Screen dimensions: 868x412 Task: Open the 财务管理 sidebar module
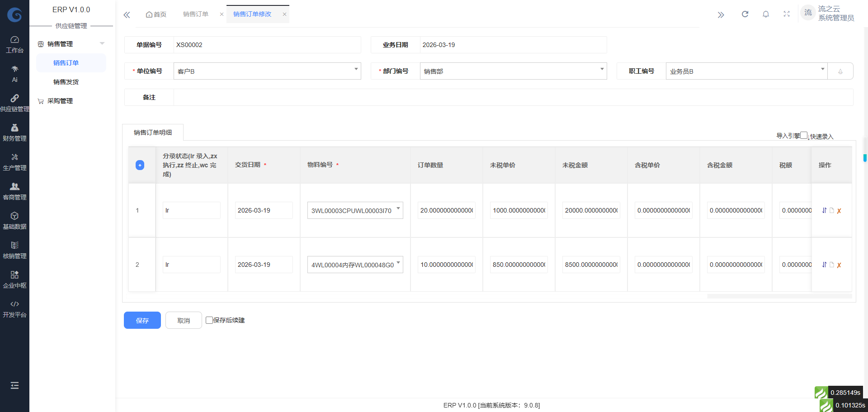click(14, 131)
